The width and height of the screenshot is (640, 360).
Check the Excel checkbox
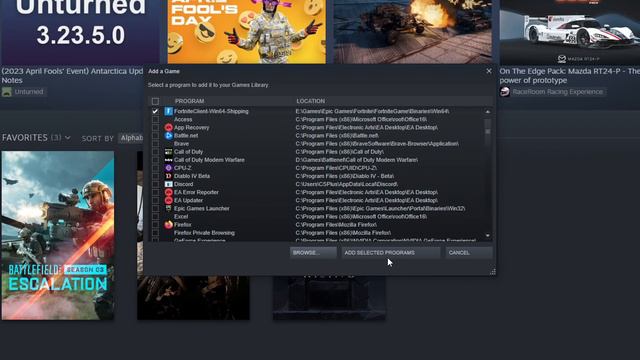(155, 217)
